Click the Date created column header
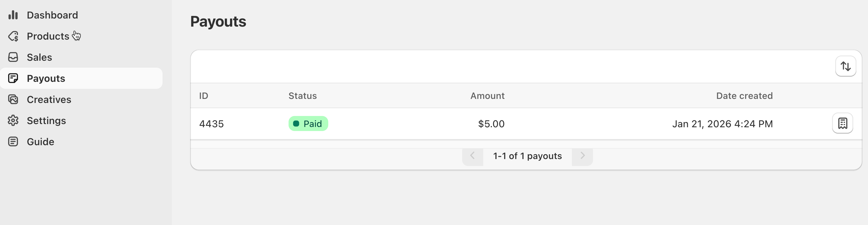 coord(744,96)
